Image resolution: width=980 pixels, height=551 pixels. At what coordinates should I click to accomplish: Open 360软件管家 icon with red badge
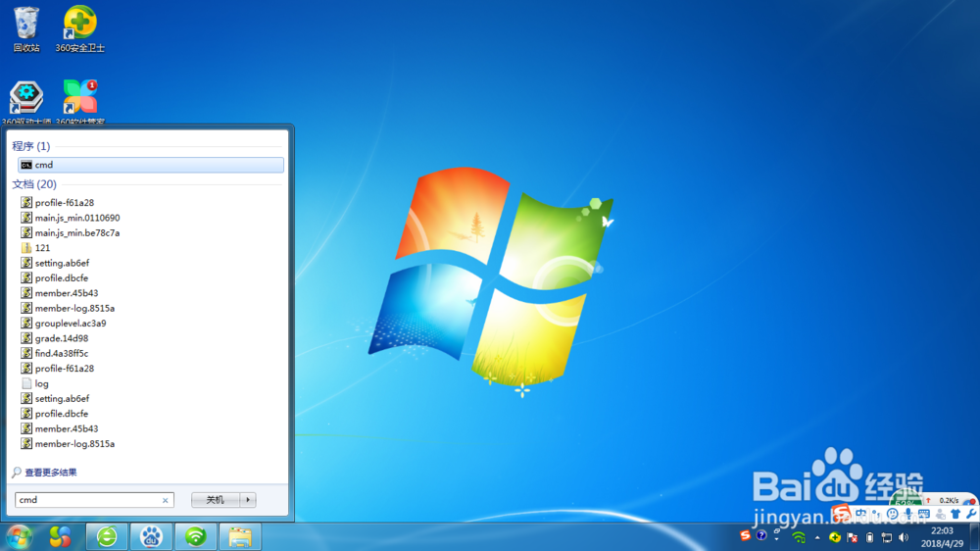pyautogui.click(x=80, y=101)
